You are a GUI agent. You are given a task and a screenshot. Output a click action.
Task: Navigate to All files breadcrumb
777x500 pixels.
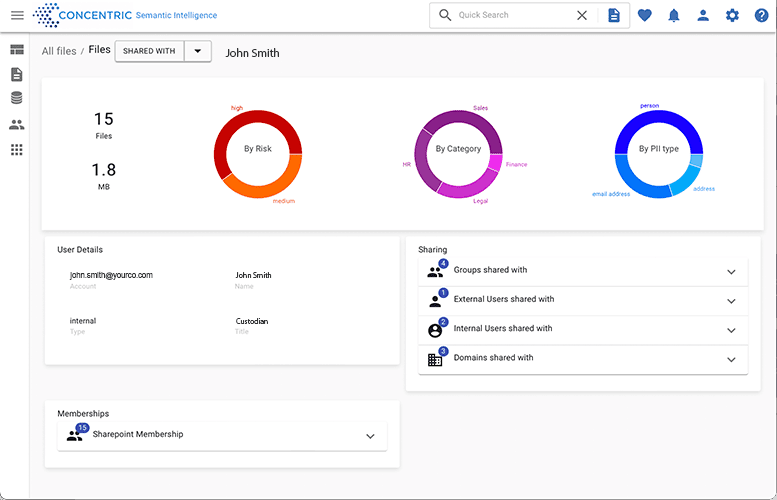58,51
